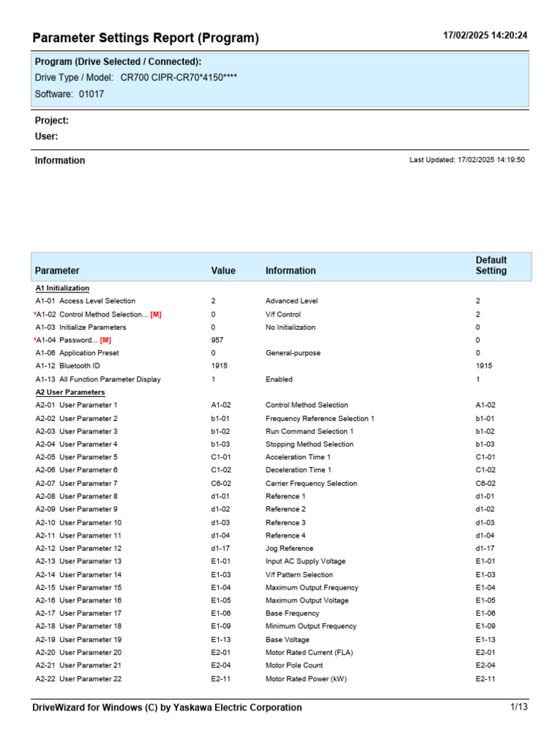Click 'Frequency Reference Selection 1' text
This screenshot has width=560, height=747.
coord(320,418)
